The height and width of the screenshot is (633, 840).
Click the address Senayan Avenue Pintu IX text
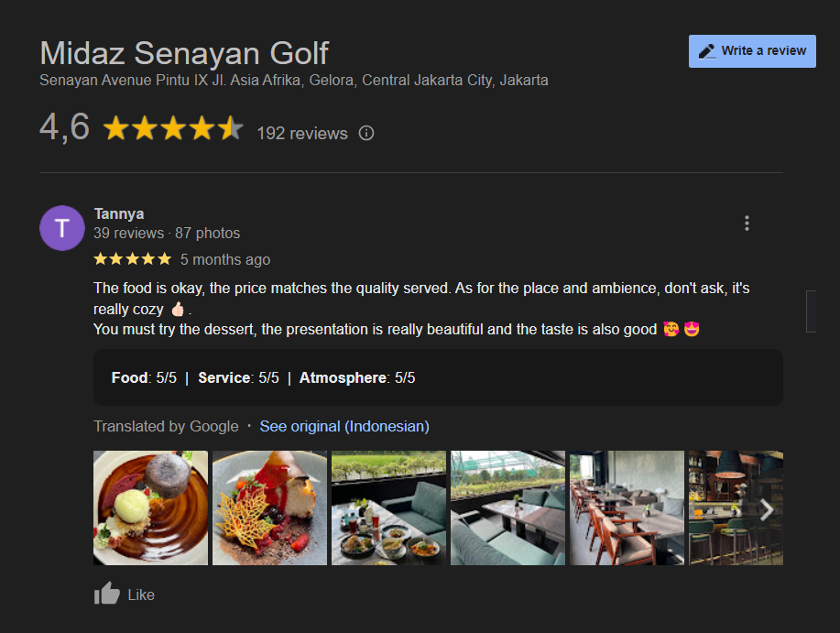(293, 81)
